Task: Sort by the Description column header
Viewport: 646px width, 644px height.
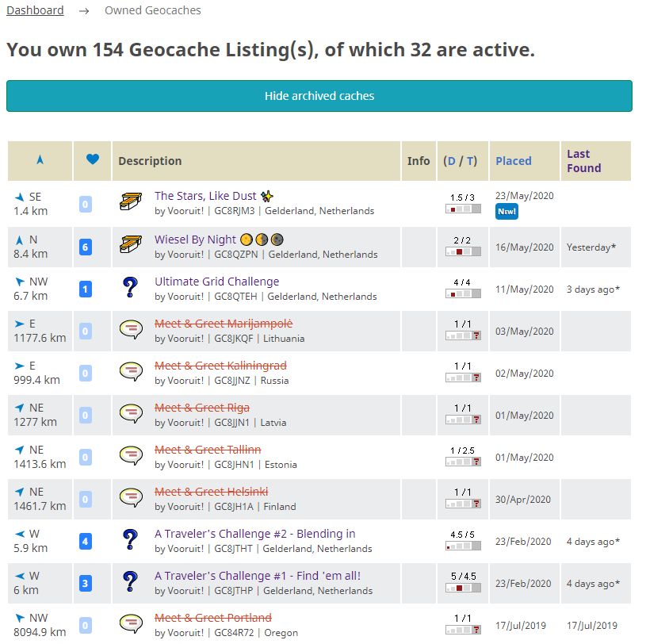Action: [150, 161]
